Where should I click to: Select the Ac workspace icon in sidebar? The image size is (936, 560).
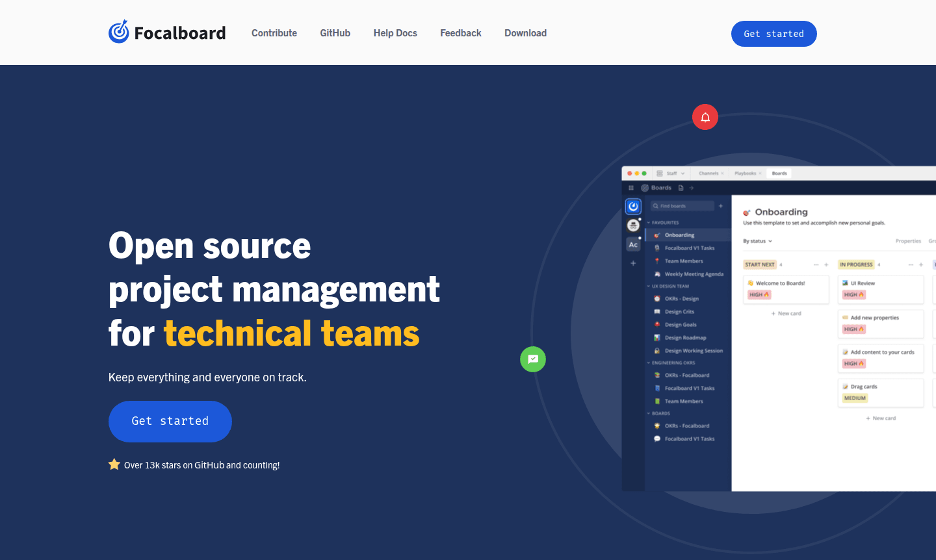pos(633,244)
